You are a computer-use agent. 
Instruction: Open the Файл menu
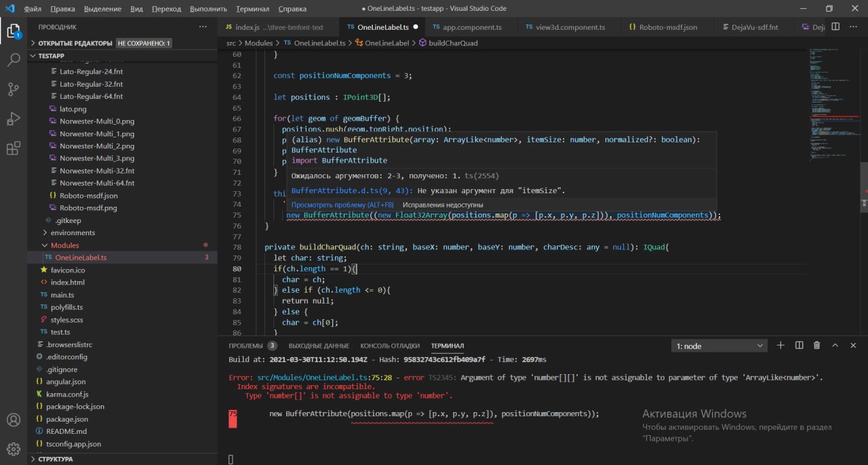pos(32,9)
